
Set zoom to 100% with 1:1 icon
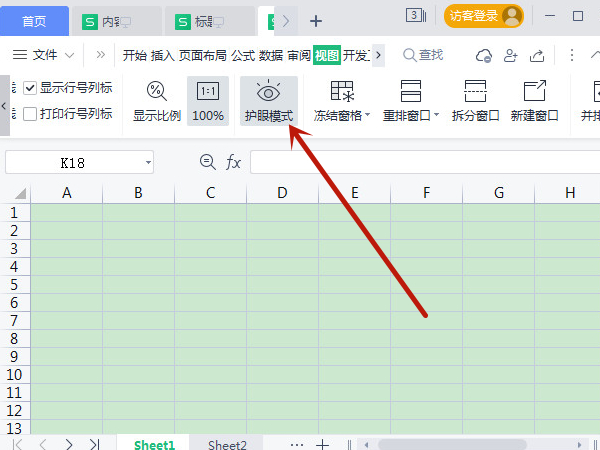[208, 92]
